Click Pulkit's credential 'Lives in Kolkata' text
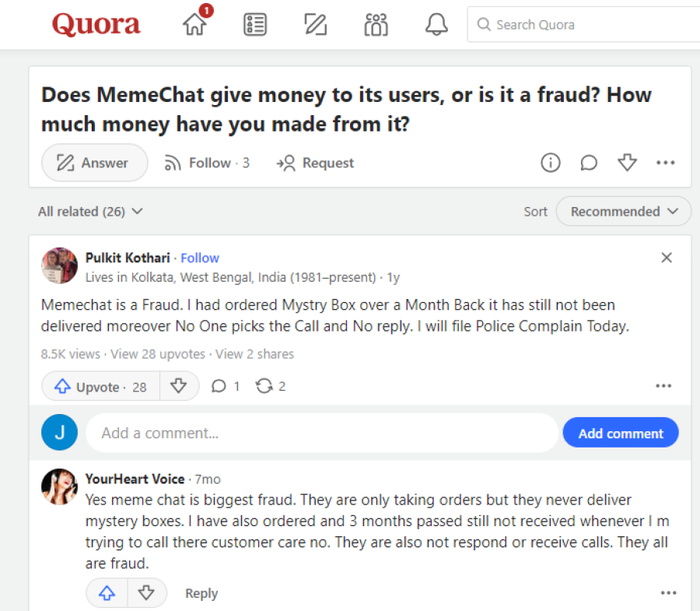The height and width of the screenshot is (611, 700). pyautogui.click(x=231, y=277)
